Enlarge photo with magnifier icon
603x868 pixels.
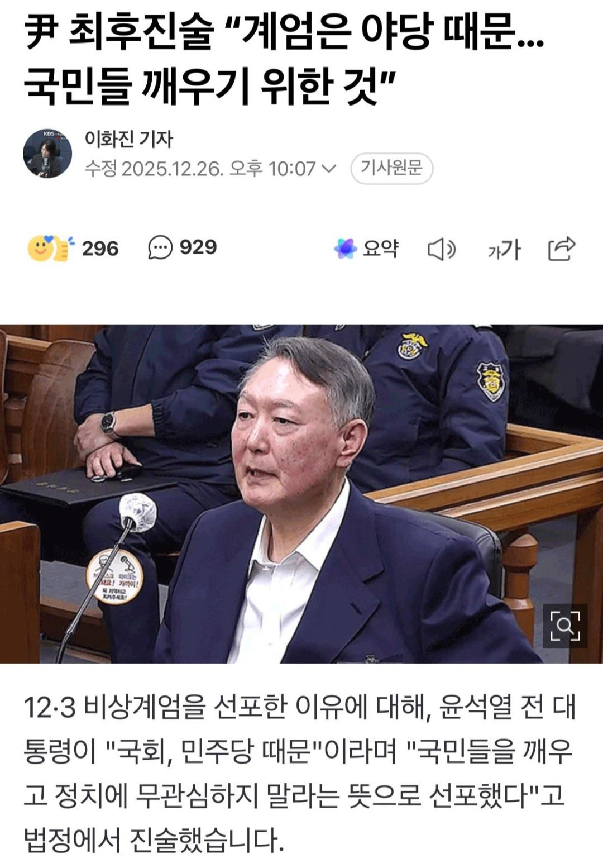click(565, 626)
